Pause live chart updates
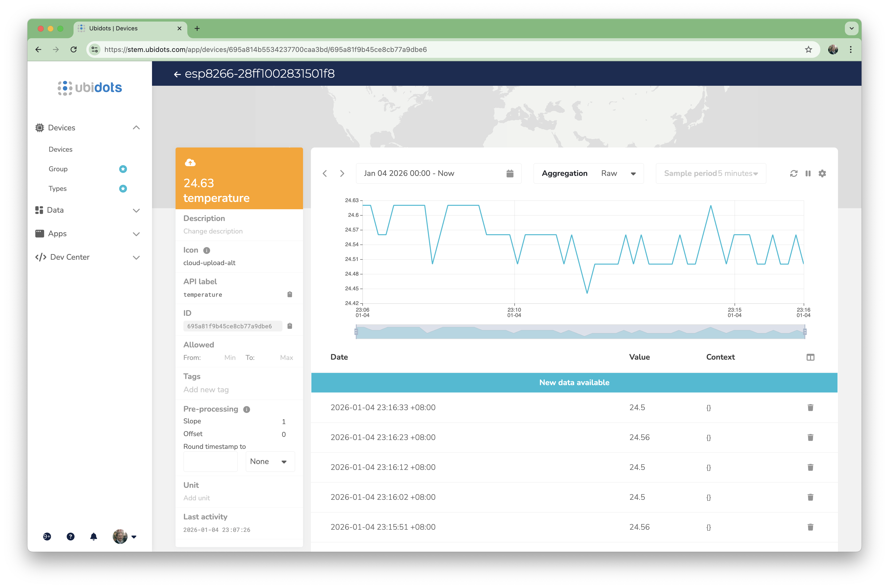This screenshot has width=889, height=588. point(808,173)
